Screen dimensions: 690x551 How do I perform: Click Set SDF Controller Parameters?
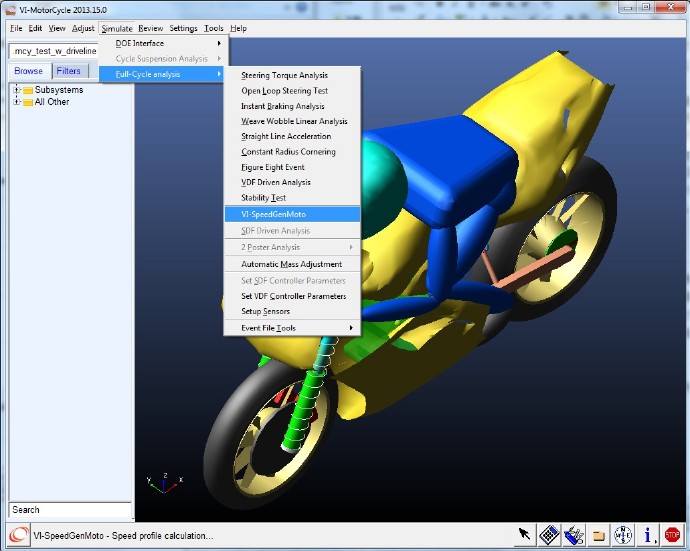point(292,281)
